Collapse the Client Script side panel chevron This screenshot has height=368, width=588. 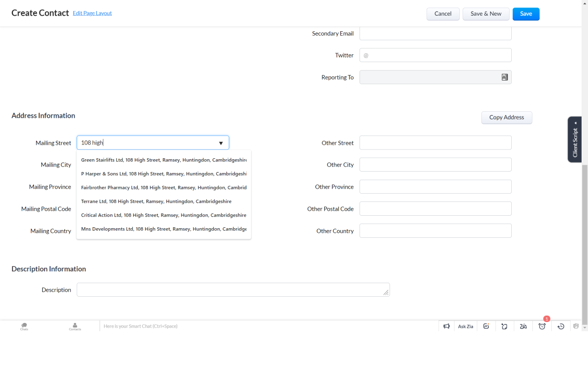(x=575, y=123)
